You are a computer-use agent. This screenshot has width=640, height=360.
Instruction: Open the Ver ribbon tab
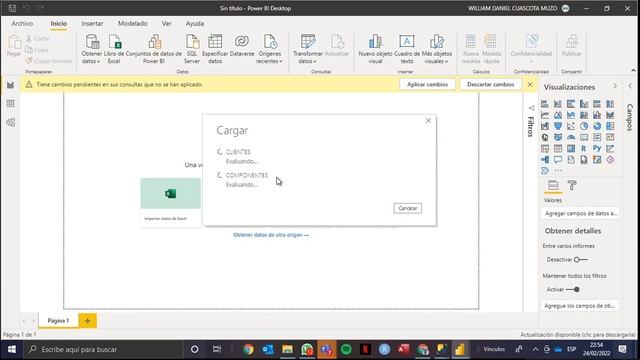(x=167, y=24)
